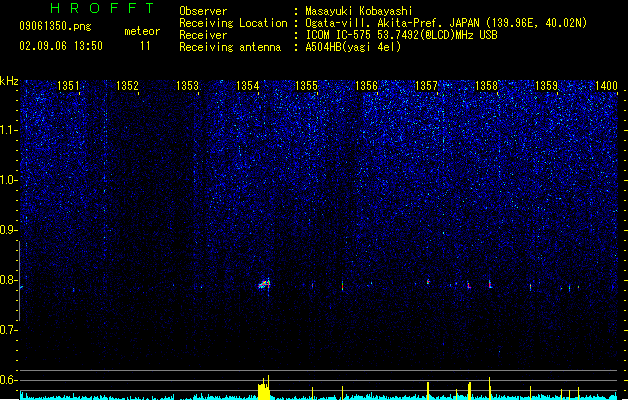Click the tallest yellow power peak after 1354
Screen dimensions: 629x400
pyautogui.click(x=268, y=386)
